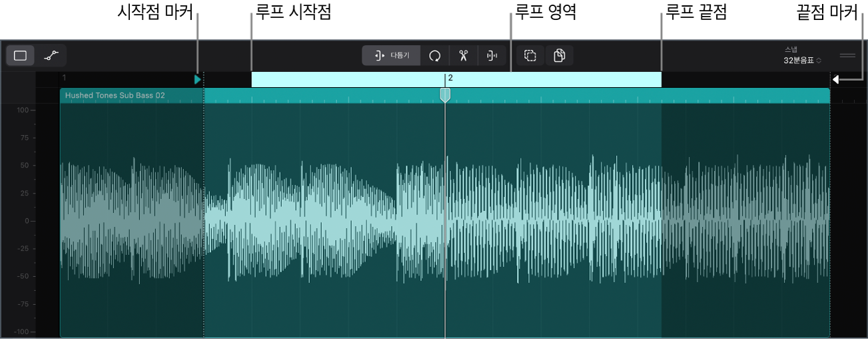Click the light cyan loop area bar
Screen dimensions: 868x340
click(456, 79)
